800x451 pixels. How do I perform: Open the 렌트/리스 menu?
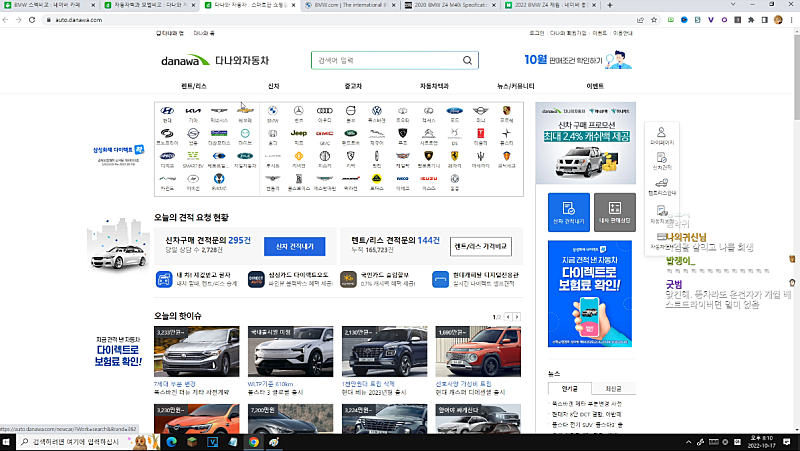pyautogui.click(x=194, y=86)
